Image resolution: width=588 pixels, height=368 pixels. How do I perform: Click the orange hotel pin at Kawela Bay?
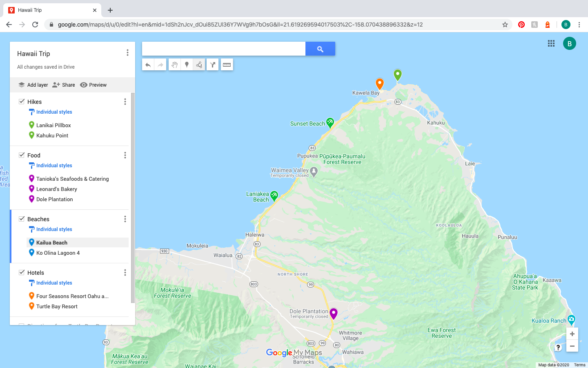click(380, 84)
